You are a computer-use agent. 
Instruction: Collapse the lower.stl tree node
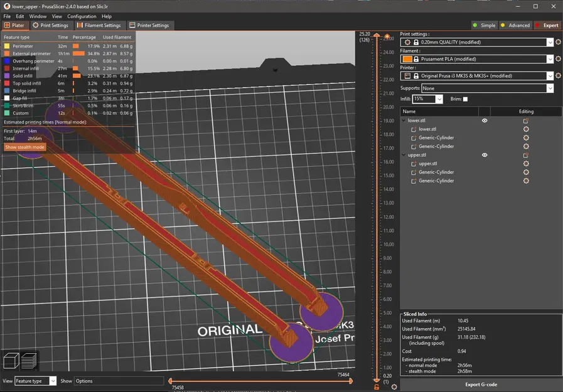coord(404,120)
